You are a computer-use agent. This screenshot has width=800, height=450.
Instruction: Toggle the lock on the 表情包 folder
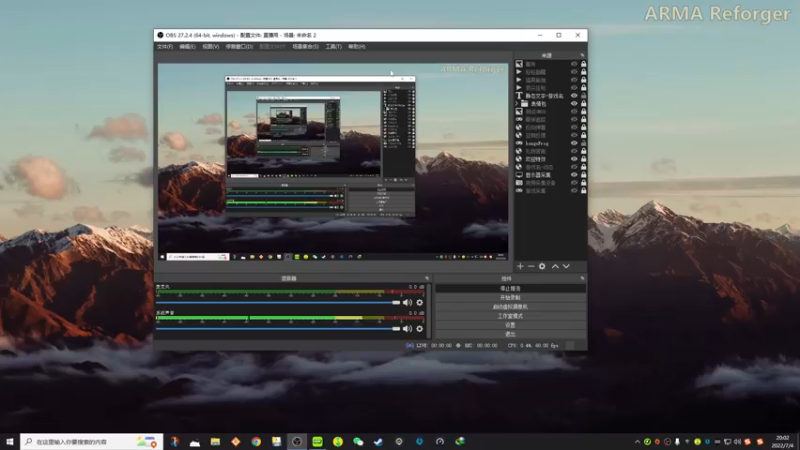coord(583,104)
